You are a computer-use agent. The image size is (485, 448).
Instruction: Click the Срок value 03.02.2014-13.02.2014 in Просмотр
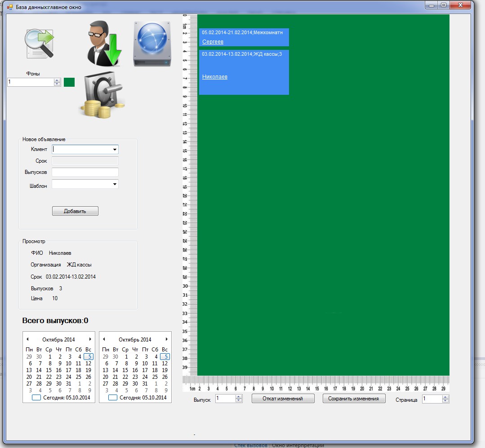71,277
